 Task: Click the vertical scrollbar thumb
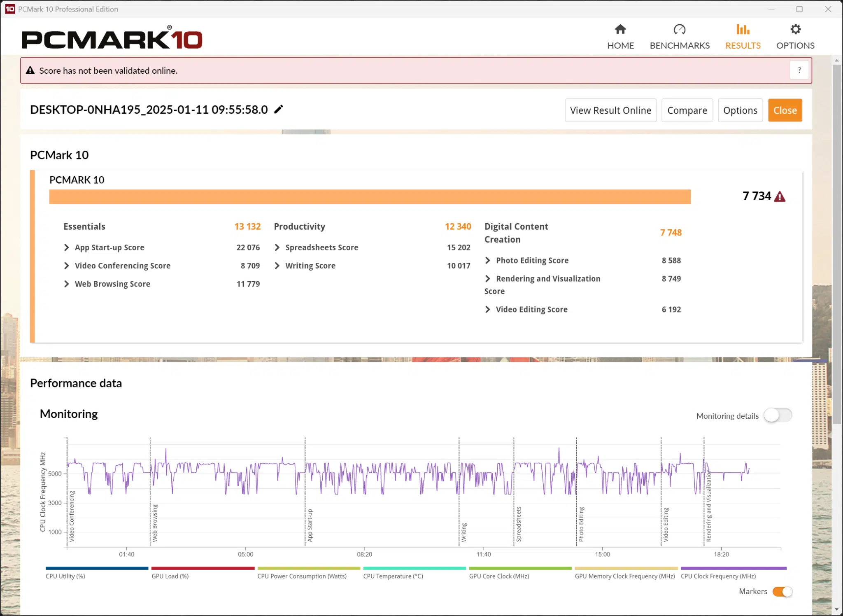point(836,243)
